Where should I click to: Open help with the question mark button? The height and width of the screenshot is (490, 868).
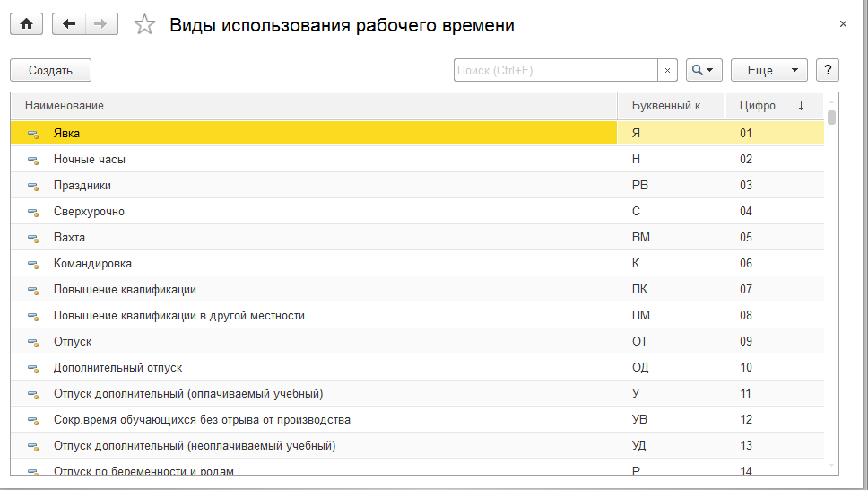coord(828,70)
